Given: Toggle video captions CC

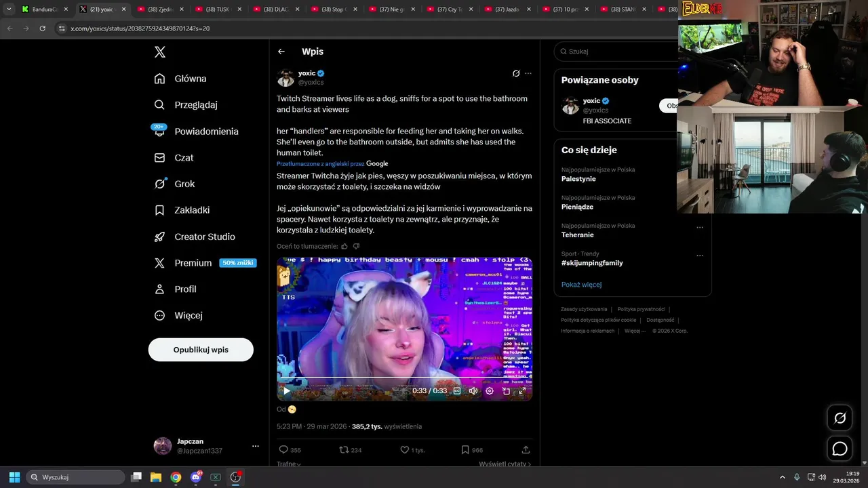Looking at the screenshot, I should tap(457, 391).
